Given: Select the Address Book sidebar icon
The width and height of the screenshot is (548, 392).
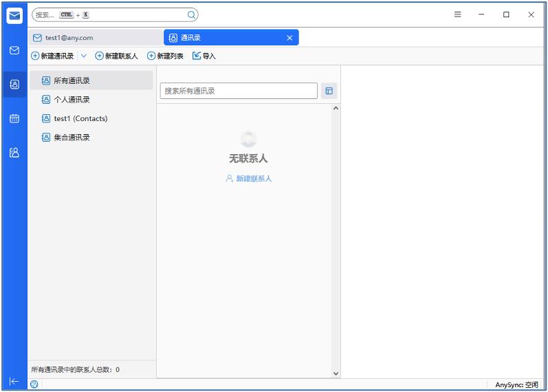Looking at the screenshot, I should click(14, 85).
